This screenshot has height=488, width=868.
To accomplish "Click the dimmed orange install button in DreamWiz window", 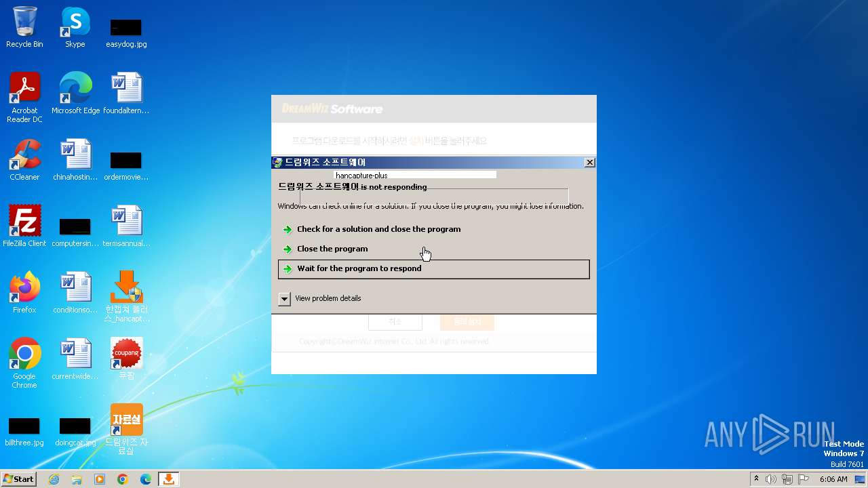I will point(467,322).
